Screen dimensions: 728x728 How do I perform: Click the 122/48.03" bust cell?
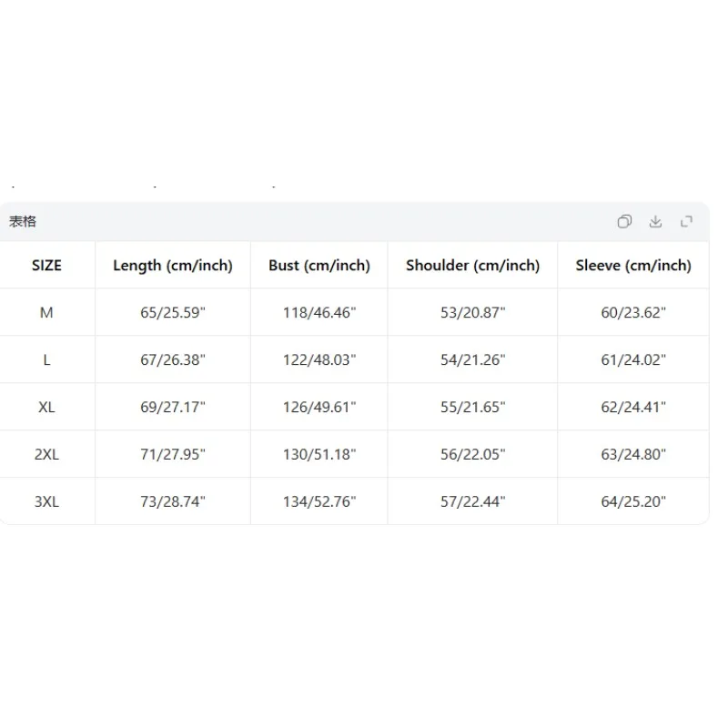[x=319, y=359]
